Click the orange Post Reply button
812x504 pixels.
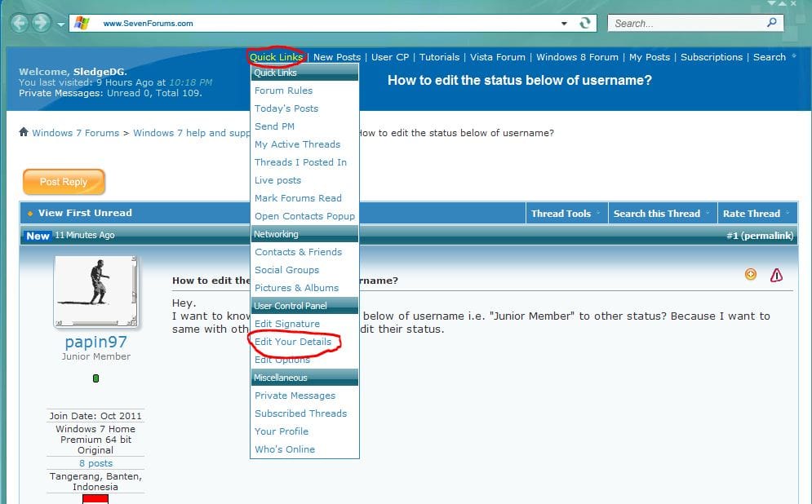tap(64, 182)
